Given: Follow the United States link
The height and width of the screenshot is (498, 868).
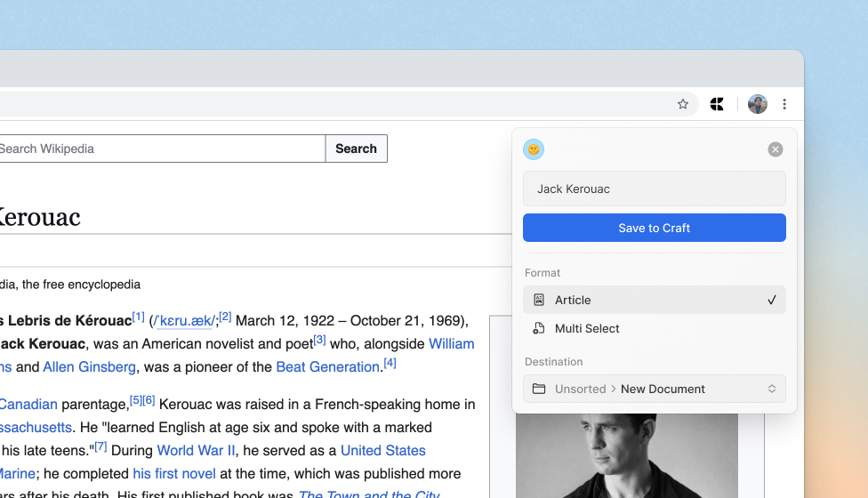Looking at the screenshot, I should pos(383,450).
